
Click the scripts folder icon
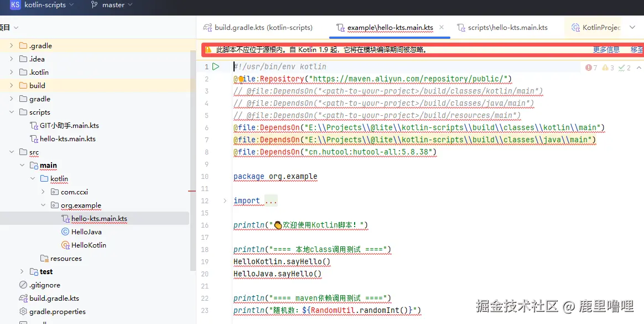[23, 112]
